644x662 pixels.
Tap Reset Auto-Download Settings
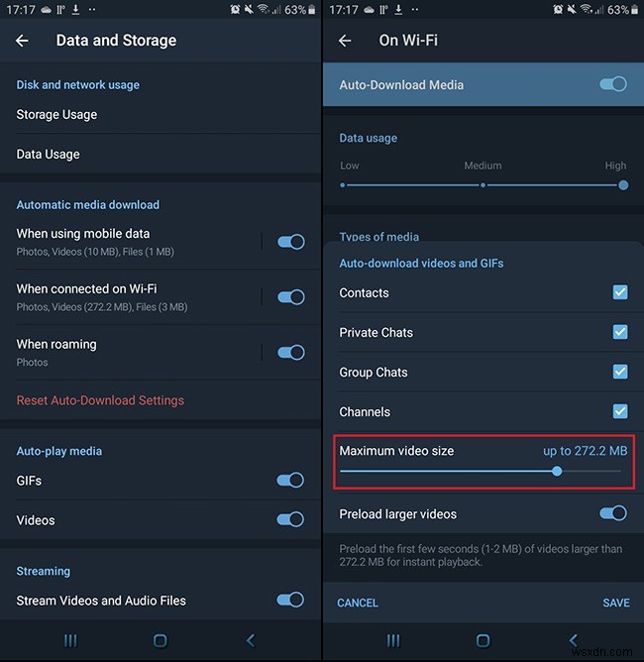coord(100,400)
